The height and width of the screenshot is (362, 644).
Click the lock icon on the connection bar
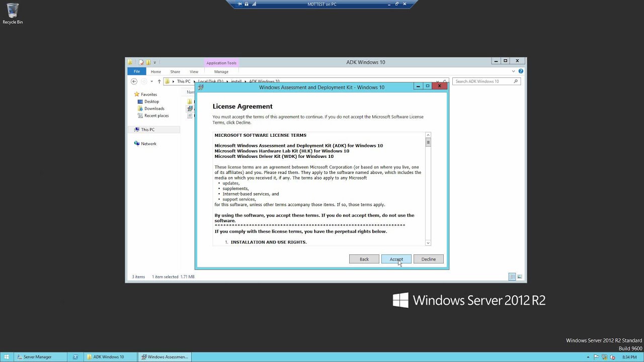(x=247, y=4)
